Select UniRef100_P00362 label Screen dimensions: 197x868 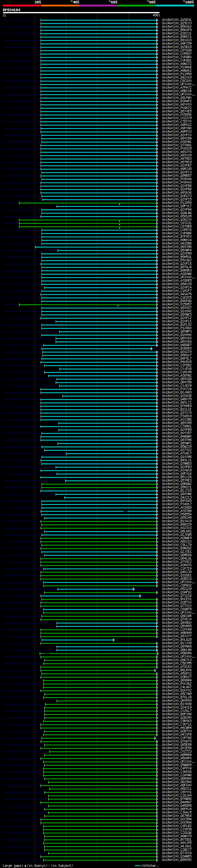tap(176, 684)
